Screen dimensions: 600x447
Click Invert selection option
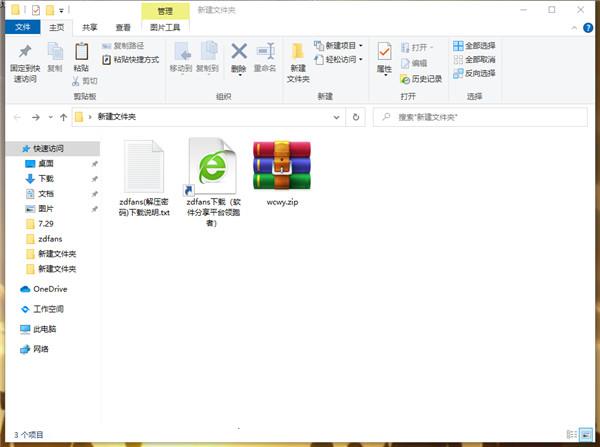(474, 73)
